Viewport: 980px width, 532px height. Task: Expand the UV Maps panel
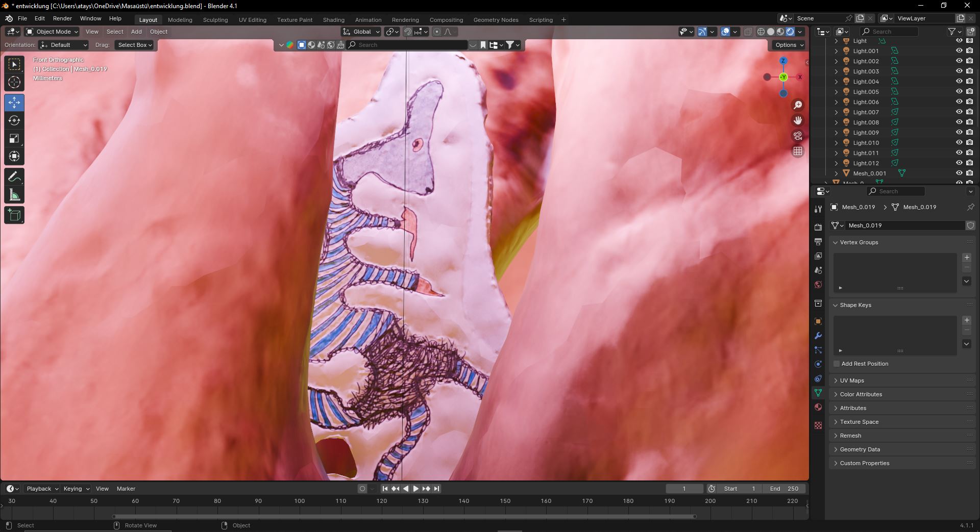[x=852, y=381]
